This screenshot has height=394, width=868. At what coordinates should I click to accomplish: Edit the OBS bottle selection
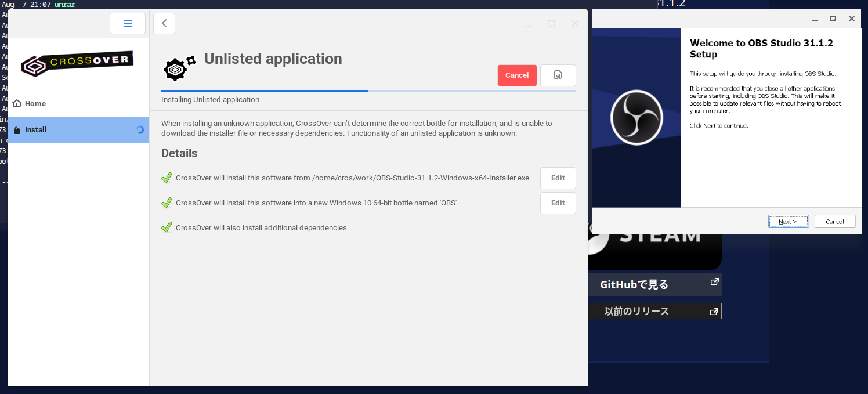point(558,203)
